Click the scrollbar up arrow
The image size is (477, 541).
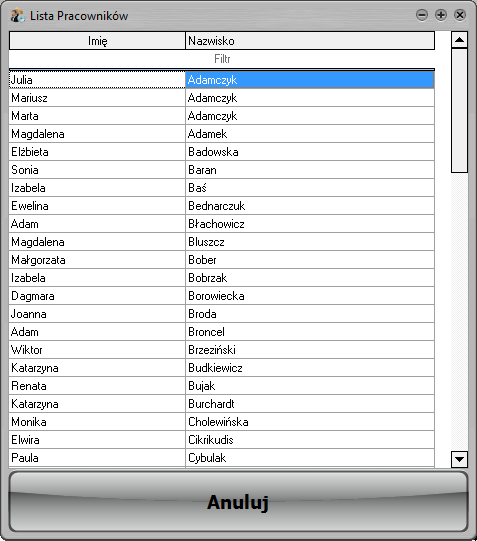tap(459, 40)
